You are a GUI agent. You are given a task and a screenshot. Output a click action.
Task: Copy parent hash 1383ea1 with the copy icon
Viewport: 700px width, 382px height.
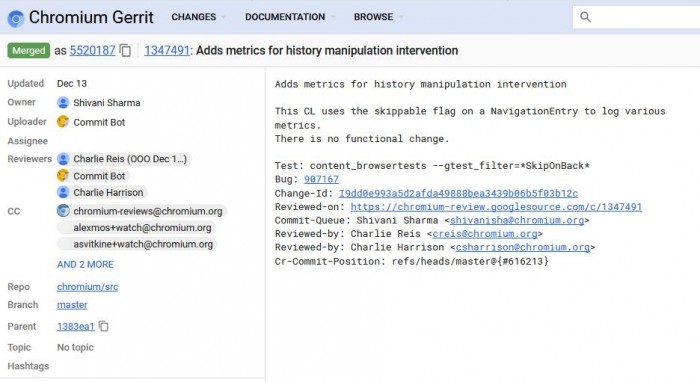[104, 326]
